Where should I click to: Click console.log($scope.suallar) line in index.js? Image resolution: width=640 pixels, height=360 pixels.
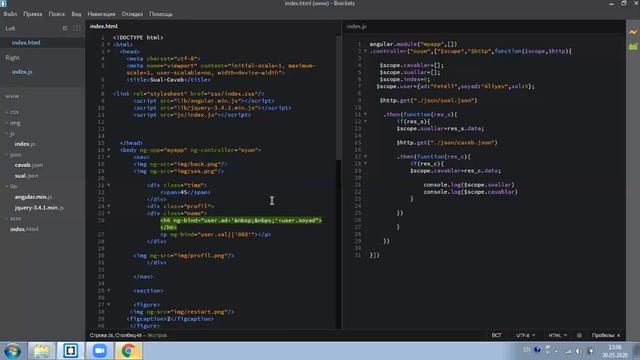[469, 184]
